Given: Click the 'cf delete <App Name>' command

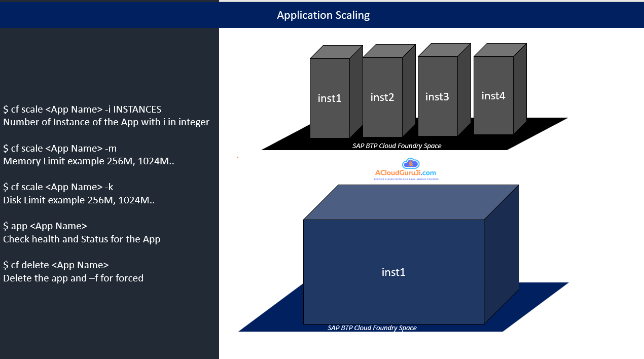Looking at the screenshot, I should pos(56,265).
